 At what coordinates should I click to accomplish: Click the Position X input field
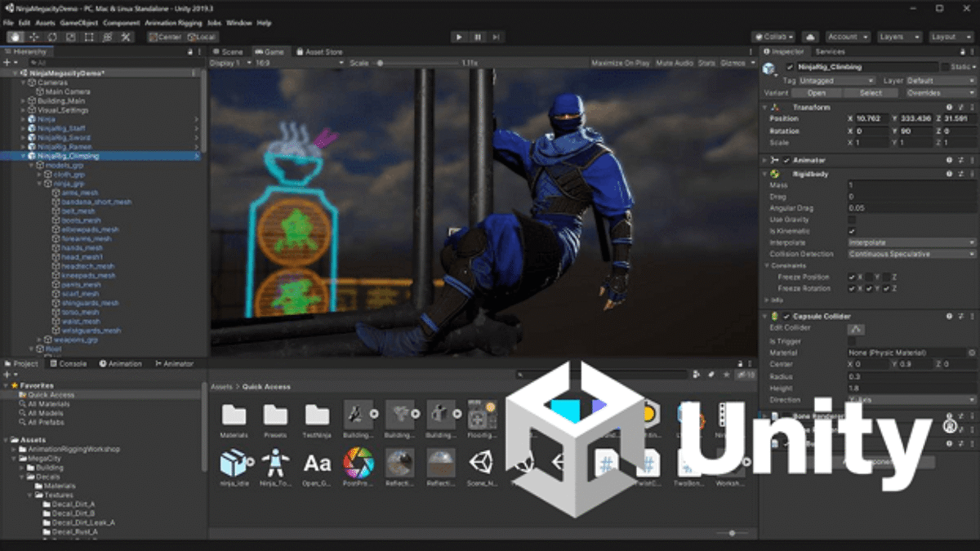(868, 118)
